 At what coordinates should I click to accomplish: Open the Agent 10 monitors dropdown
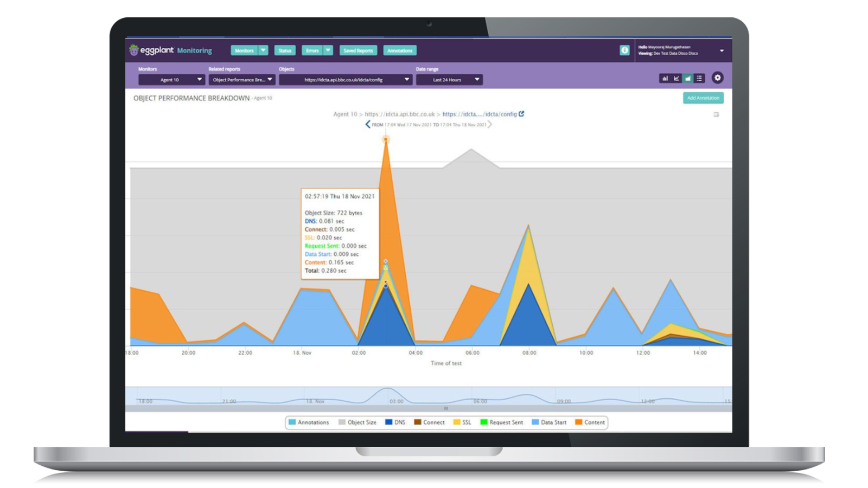coord(171,80)
